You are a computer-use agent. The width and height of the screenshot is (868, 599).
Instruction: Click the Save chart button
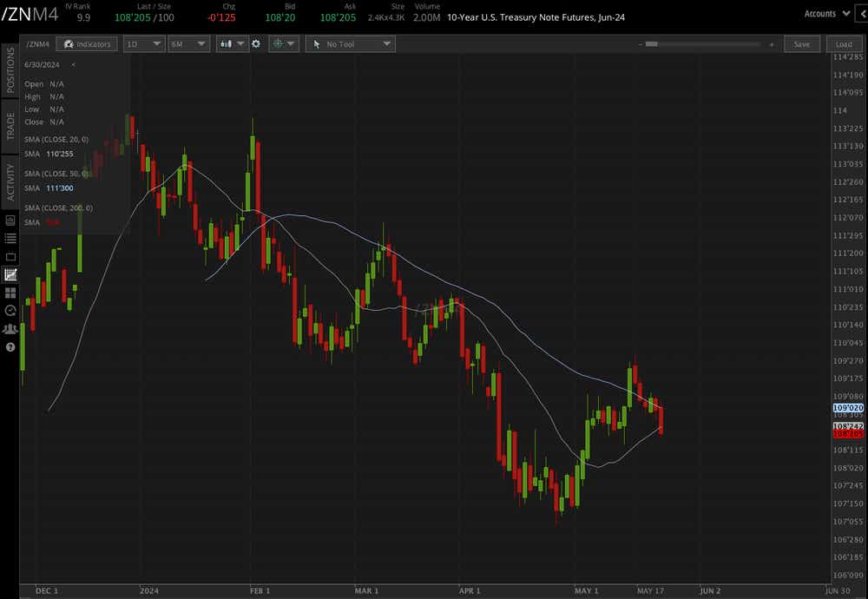(x=801, y=44)
